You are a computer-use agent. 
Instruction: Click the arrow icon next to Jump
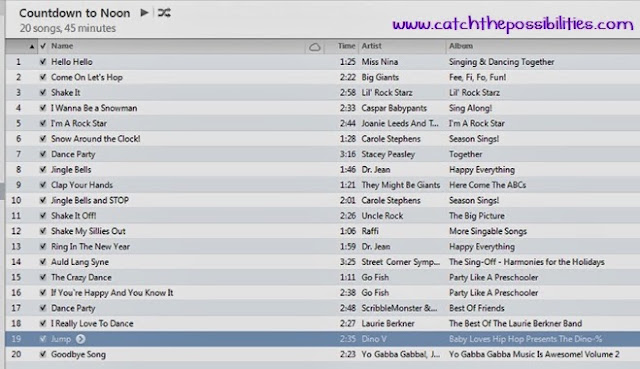tap(81, 339)
